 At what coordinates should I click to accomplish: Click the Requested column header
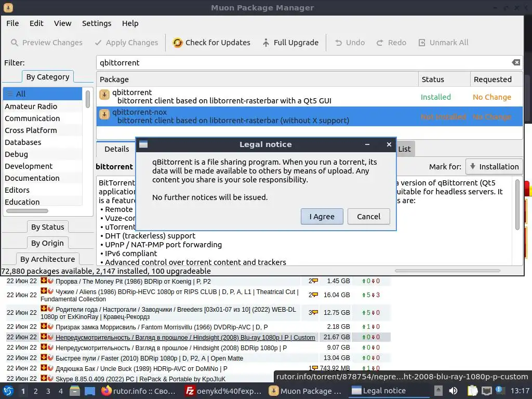[496, 79]
